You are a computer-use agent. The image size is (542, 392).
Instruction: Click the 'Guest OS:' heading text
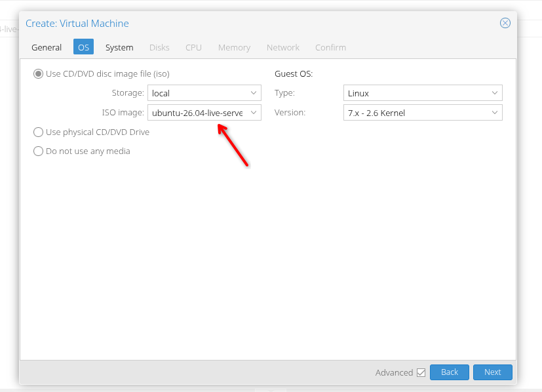[x=294, y=74]
